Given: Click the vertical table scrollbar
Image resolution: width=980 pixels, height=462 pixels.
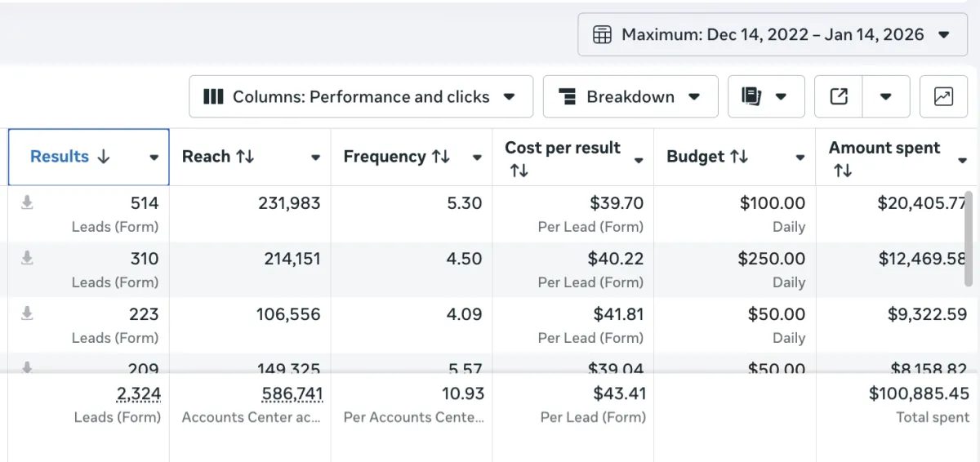Looking at the screenshot, I should [969, 237].
